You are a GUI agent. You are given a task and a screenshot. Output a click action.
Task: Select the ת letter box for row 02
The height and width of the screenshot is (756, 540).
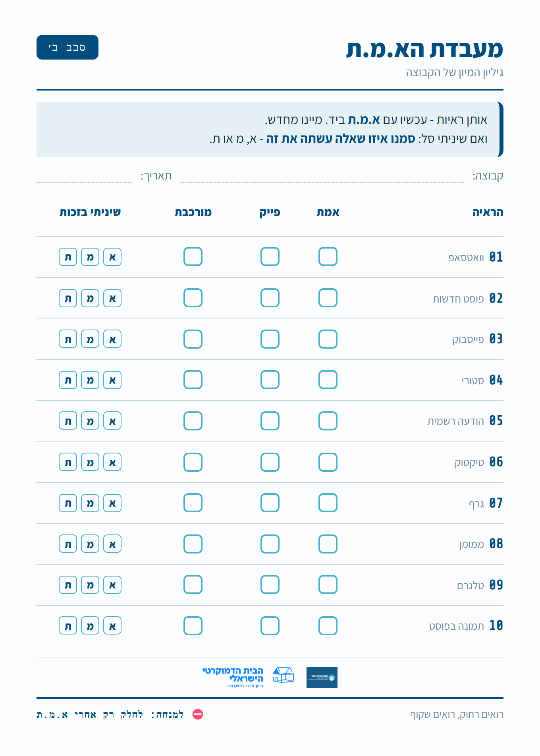point(68,298)
